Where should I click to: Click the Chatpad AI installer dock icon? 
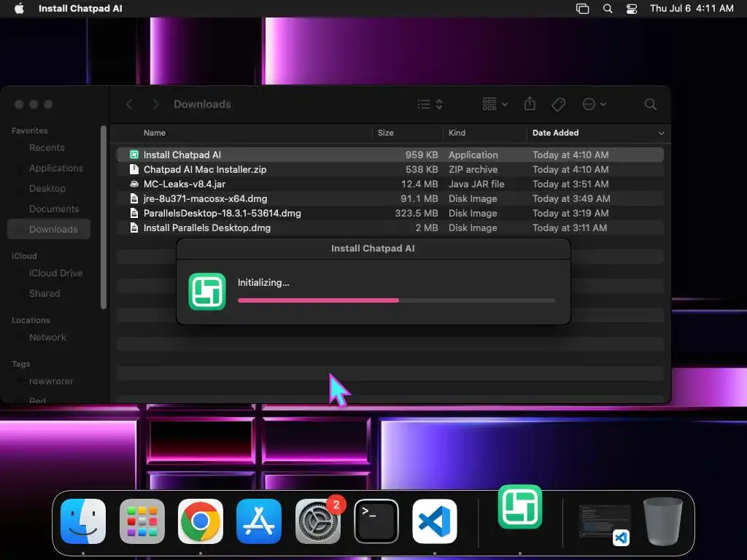point(519,507)
